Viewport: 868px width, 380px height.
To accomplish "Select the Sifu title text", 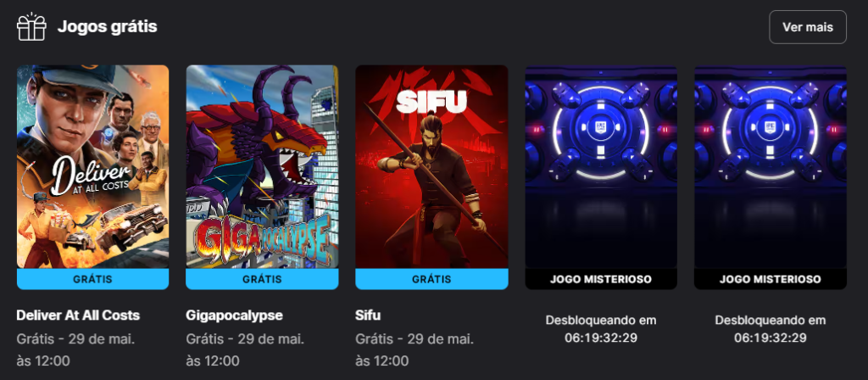I will coord(368,316).
